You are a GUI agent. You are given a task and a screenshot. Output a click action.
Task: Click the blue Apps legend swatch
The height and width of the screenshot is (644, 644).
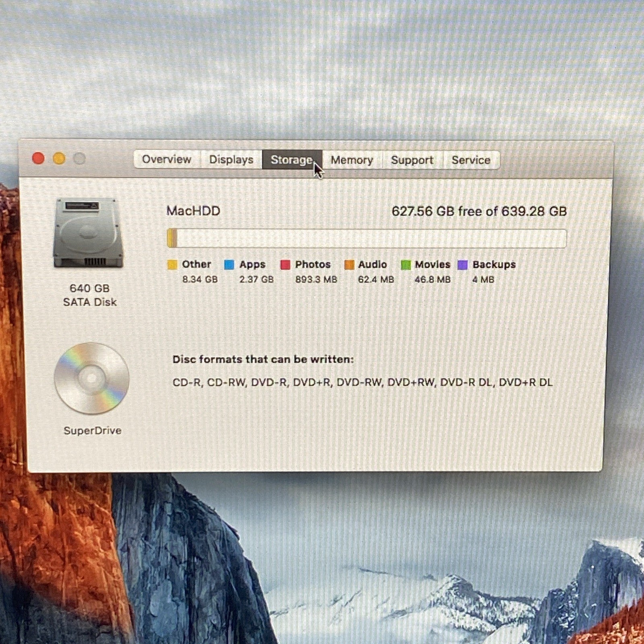[229, 265]
